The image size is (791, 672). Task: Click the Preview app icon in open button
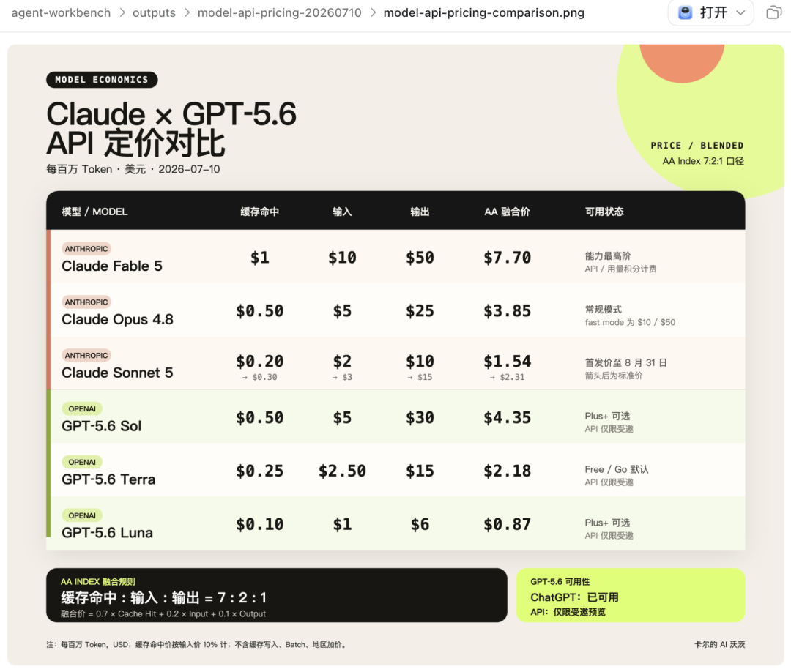pyautogui.click(x=685, y=12)
